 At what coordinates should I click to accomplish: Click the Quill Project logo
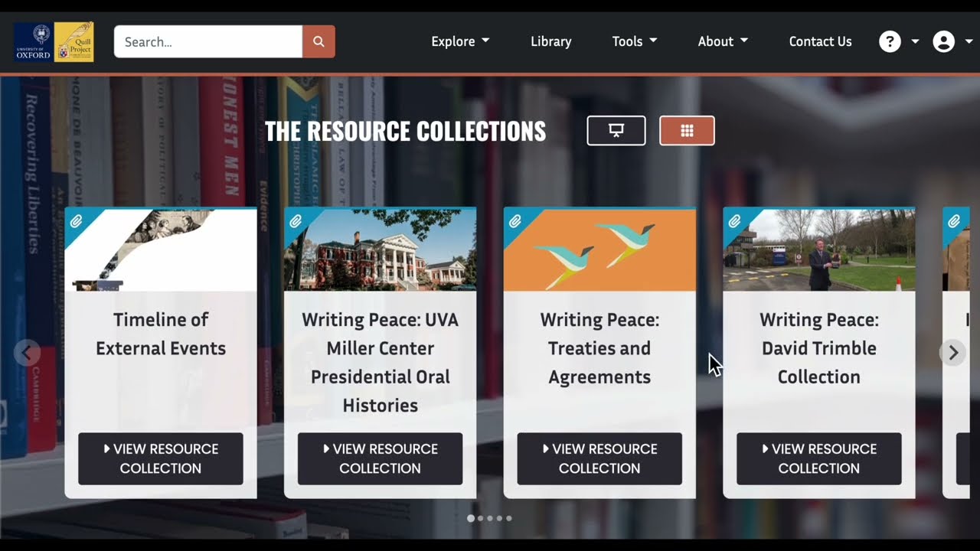(x=74, y=42)
